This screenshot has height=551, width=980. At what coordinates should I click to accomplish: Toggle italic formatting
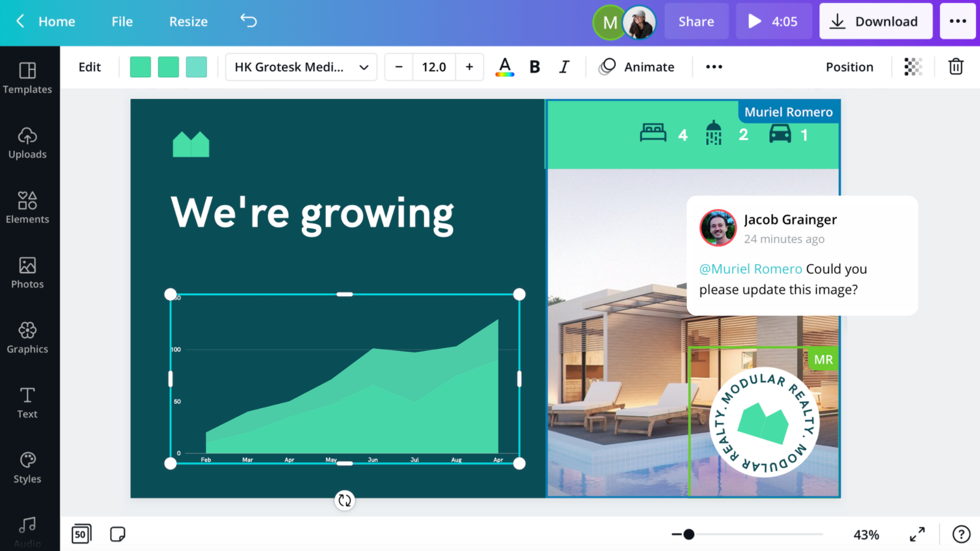pyautogui.click(x=564, y=66)
